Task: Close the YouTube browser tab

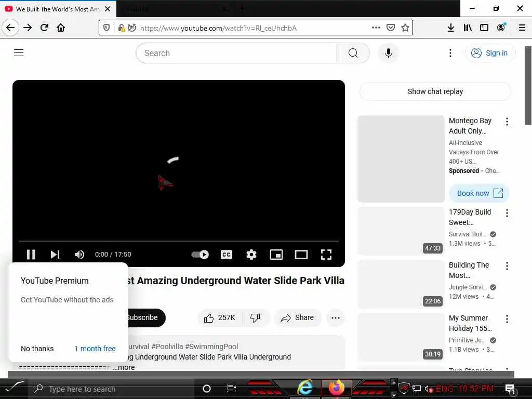Action: pyautogui.click(x=108, y=9)
